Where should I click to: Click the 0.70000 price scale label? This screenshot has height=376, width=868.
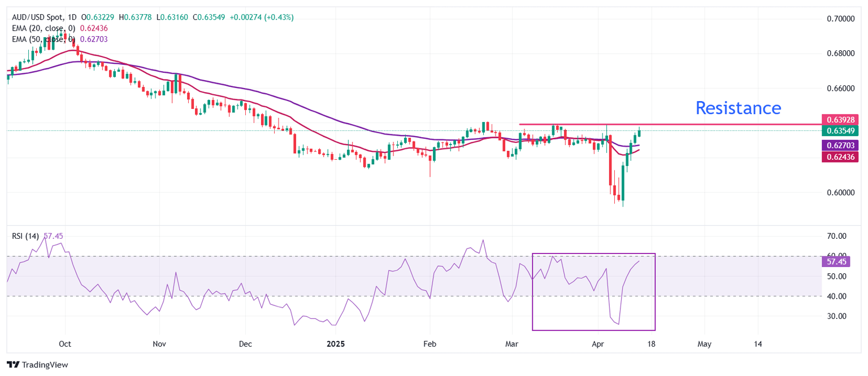point(837,19)
